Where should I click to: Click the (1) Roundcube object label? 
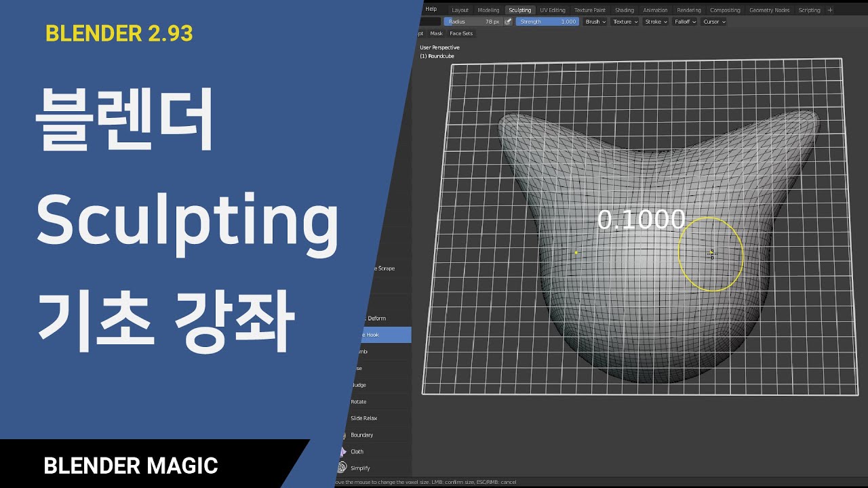pos(437,56)
